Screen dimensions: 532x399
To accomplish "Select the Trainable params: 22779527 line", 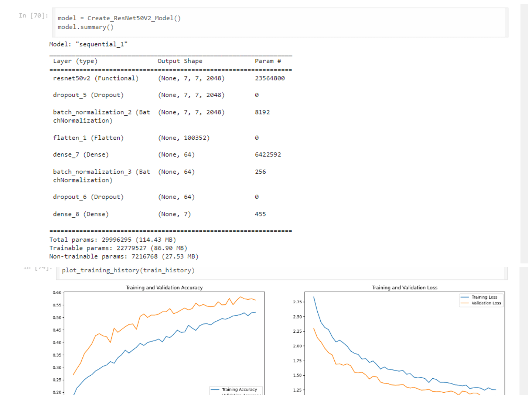I will coord(118,248).
